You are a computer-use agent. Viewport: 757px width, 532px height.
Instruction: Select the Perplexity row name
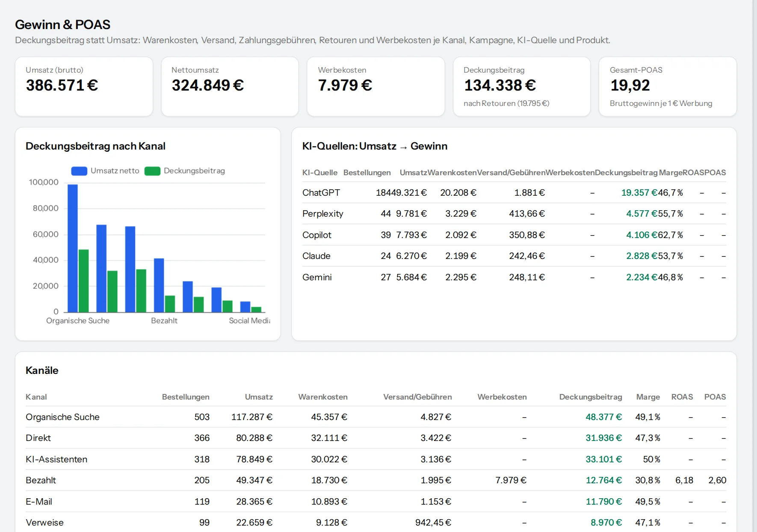coord(323,214)
